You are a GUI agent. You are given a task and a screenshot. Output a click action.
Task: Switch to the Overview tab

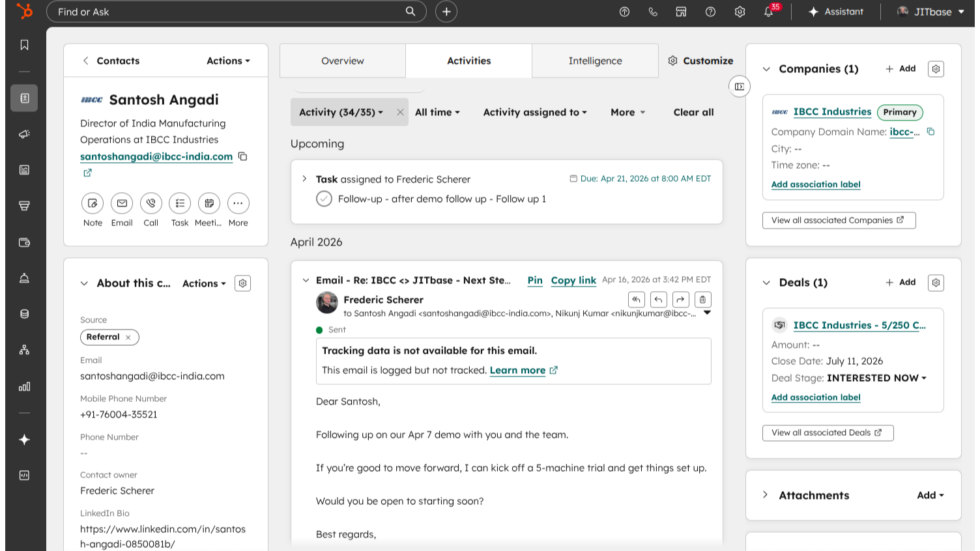click(343, 61)
